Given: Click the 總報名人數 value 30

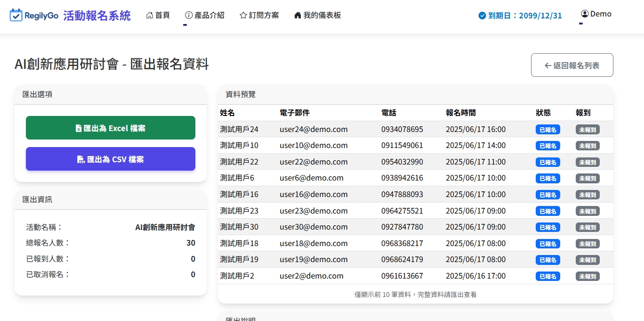Looking at the screenshot, I should pos(191,243).
